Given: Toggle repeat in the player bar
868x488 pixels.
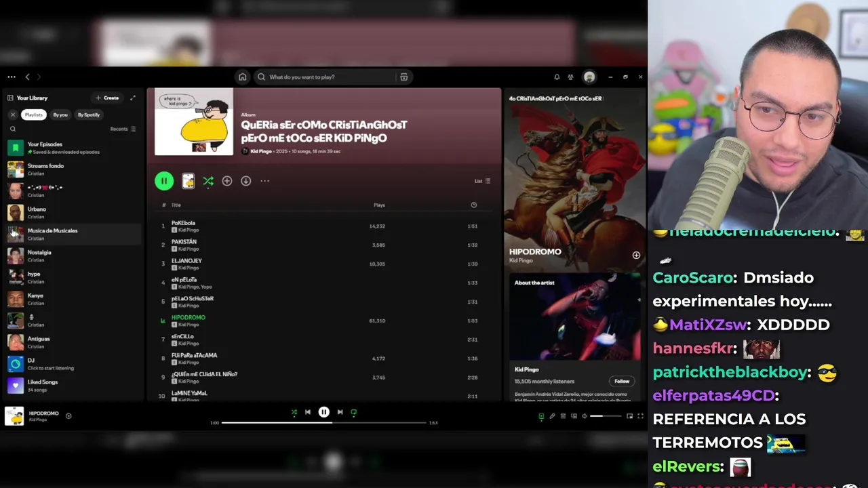Looking at the screenshot, I should [353, 412].
